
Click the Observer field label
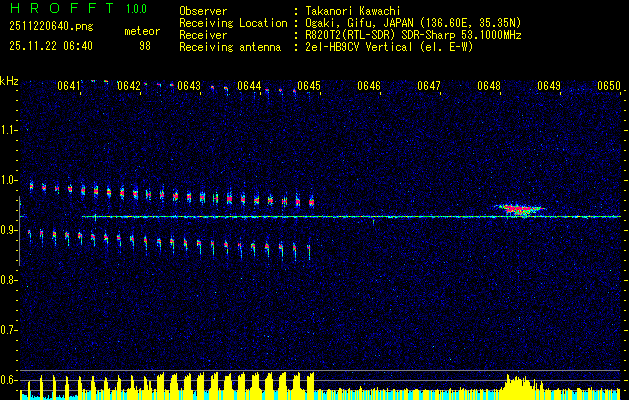tap(203, 11)
